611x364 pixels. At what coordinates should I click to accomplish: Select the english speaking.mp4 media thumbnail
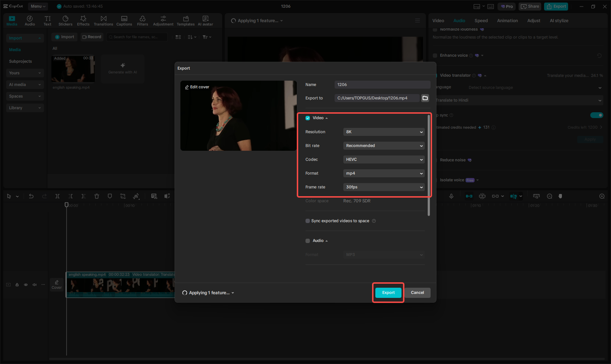(x=73, y=69)
